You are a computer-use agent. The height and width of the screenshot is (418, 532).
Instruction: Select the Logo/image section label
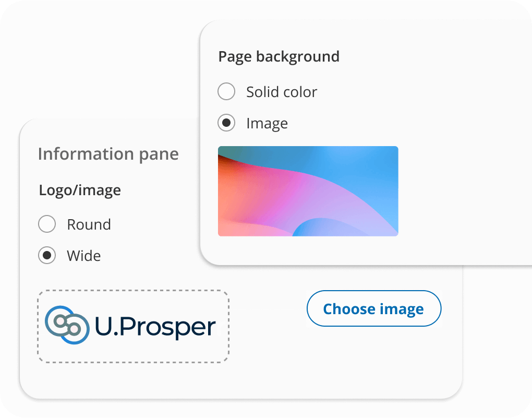[79, 190]
